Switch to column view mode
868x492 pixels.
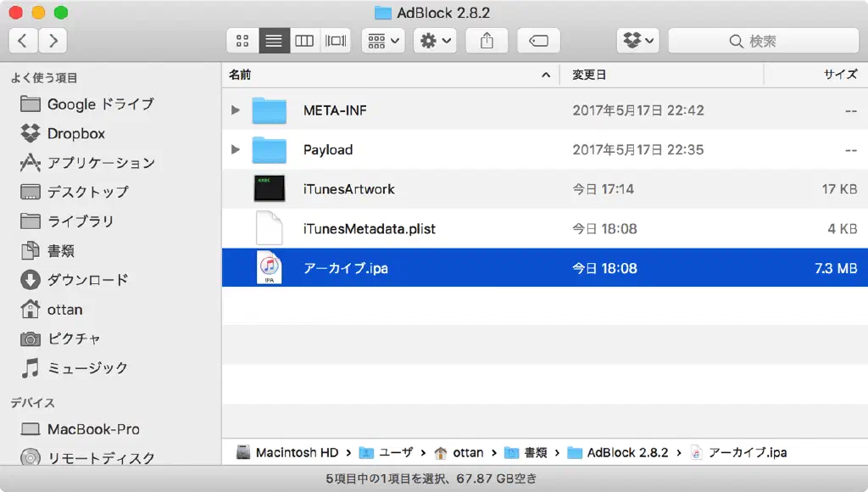pos(304,41)
